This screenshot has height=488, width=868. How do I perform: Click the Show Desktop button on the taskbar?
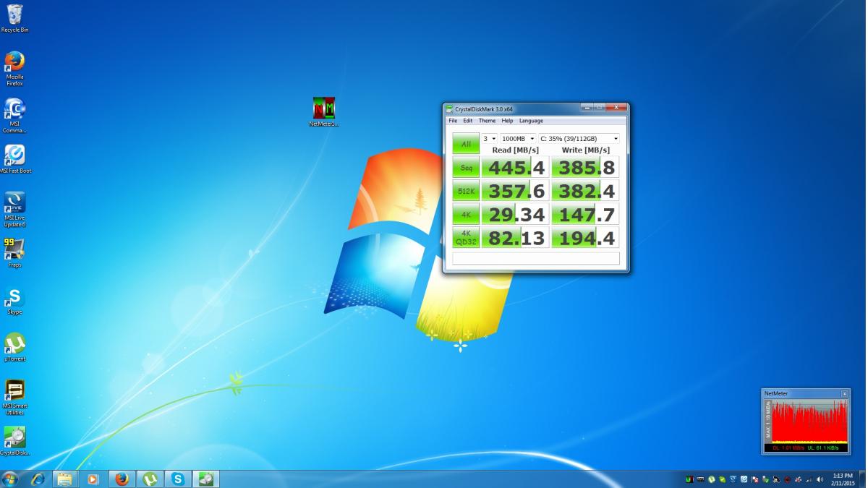tap(862, 479)
